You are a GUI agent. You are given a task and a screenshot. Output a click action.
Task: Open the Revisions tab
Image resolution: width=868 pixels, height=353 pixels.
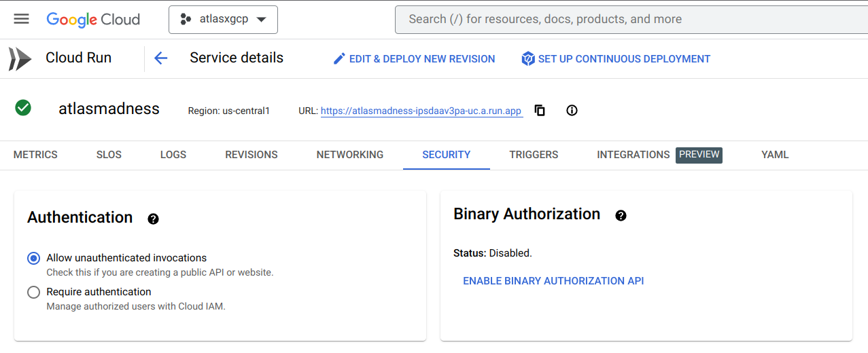coord(251,155)
